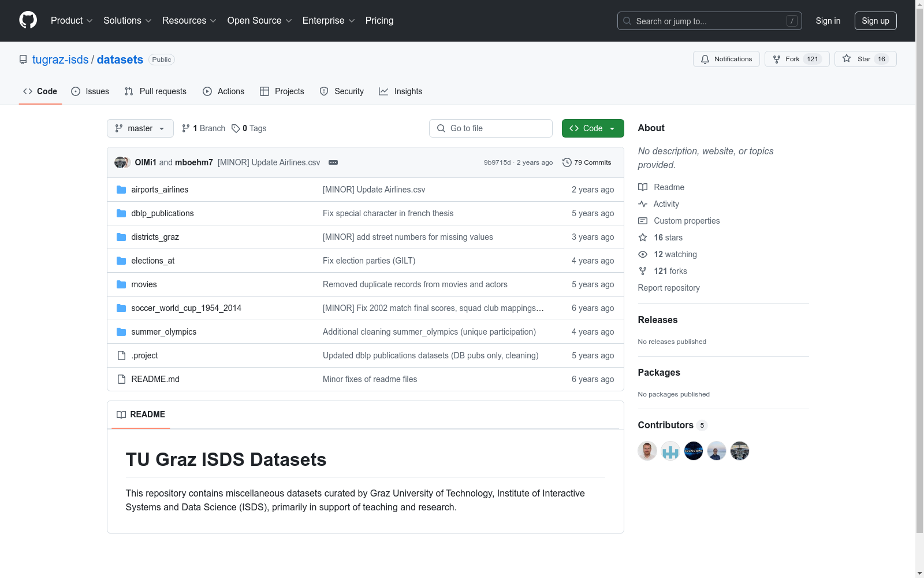Open 'Fix election parties (GILT)' commit message

click(369, 261)
